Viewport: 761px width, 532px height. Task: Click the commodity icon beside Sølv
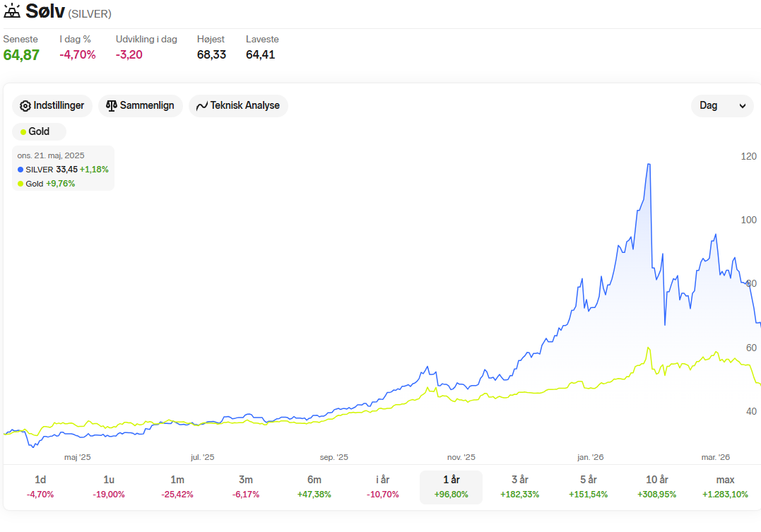[x=11, y=11]
